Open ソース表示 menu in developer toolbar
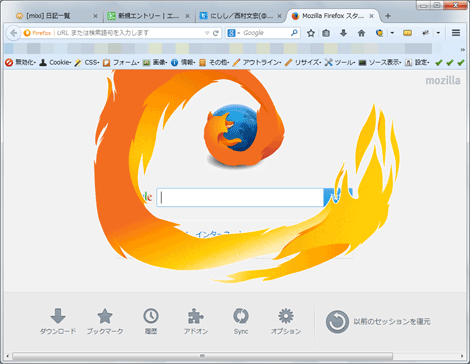 pos(380,62)
